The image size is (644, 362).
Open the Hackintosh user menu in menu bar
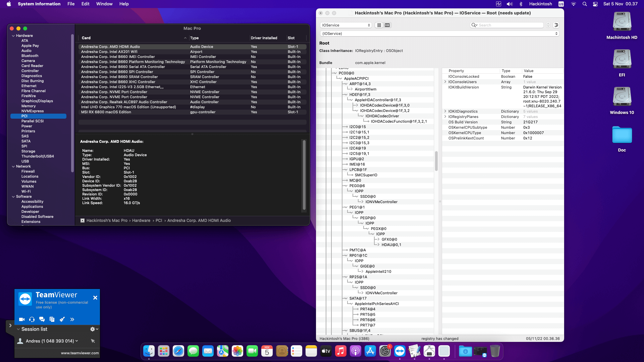(541, 4)
